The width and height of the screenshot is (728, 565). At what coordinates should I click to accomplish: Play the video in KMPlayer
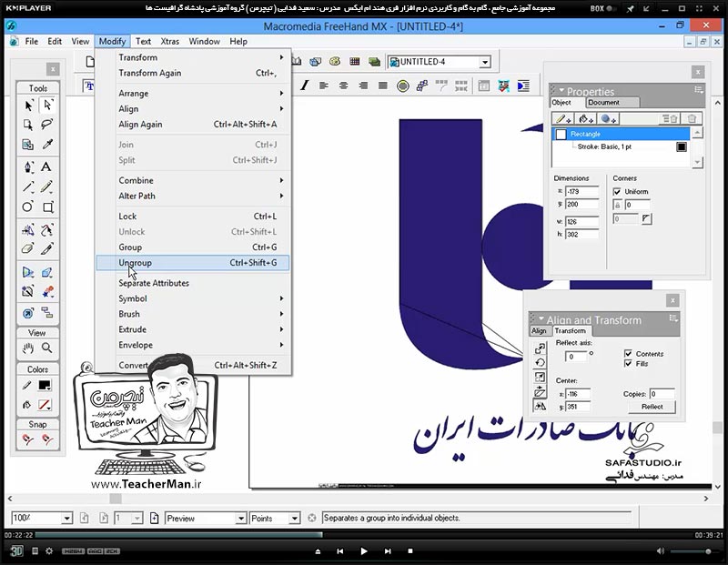click(x=363, y=551)
